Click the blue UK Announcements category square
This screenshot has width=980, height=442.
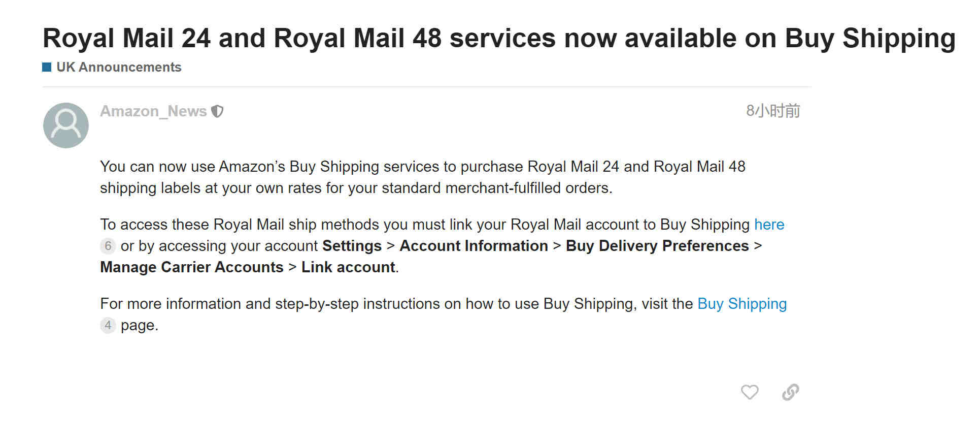tap(47, 67)
